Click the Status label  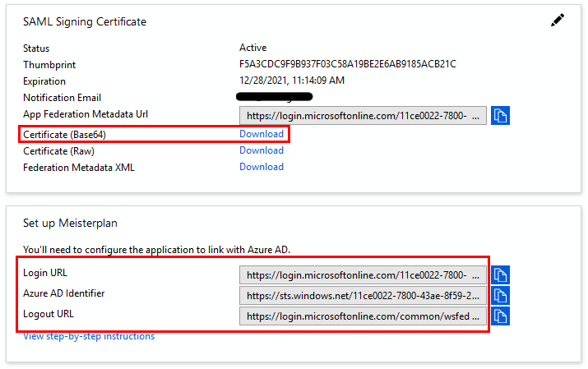36,48
